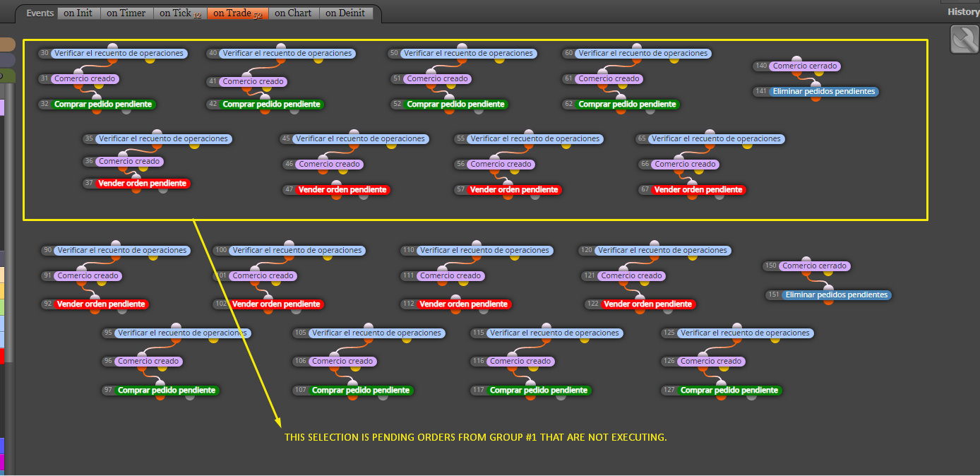Select block 40 Verificar el recuento de operaciones
Screen dimensions: 980x476
pyautogui.click(x=281, y=54)
